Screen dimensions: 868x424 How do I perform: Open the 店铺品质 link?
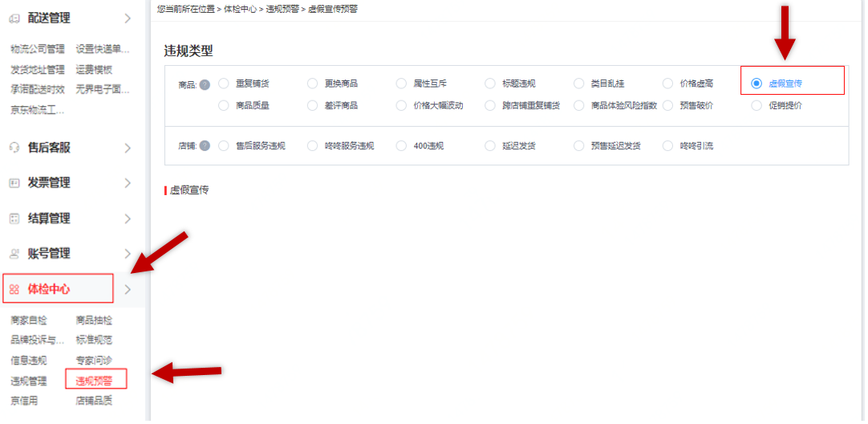coord(94,401)
